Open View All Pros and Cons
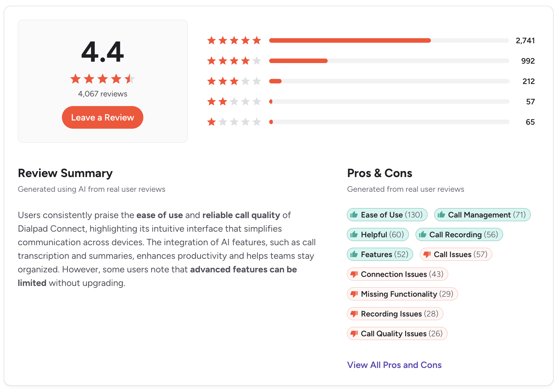The width and height of the screenshot is (557, 392). click(x=394, y=365)
